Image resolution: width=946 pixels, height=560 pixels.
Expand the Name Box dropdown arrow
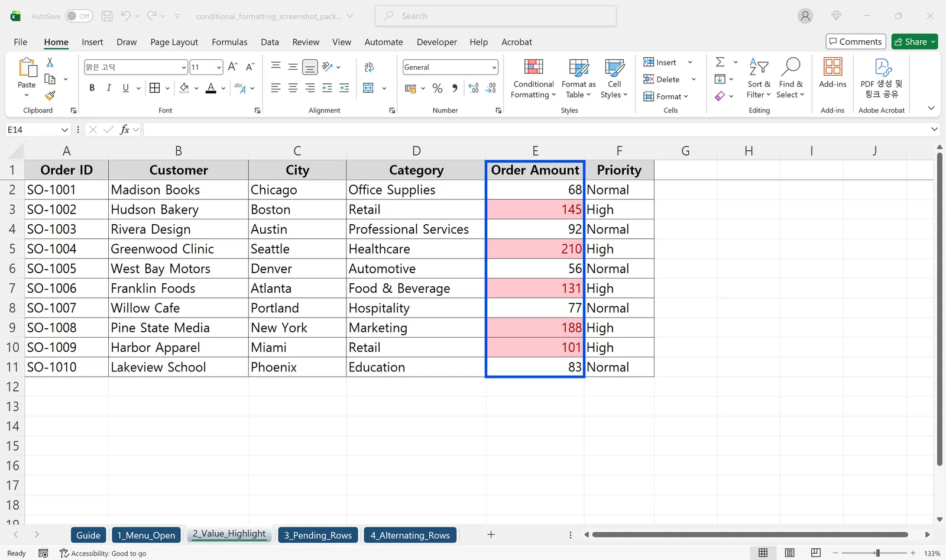click(64, 130)
